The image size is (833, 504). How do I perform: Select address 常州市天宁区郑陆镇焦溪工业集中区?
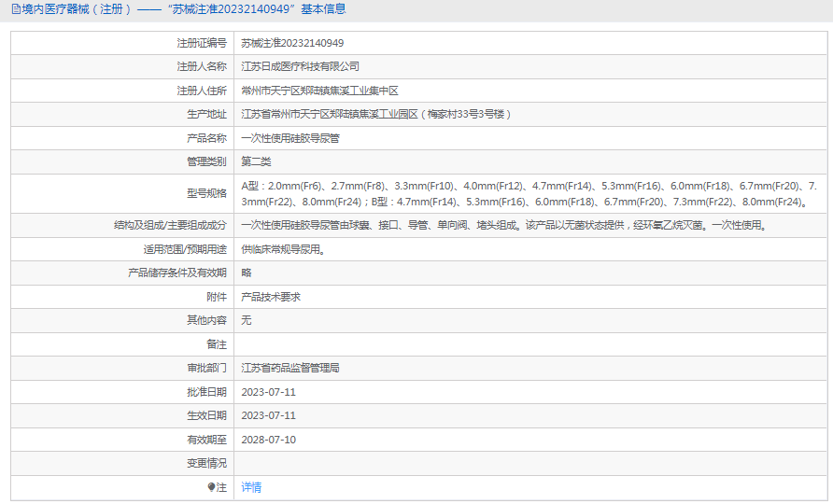point(319,91)
